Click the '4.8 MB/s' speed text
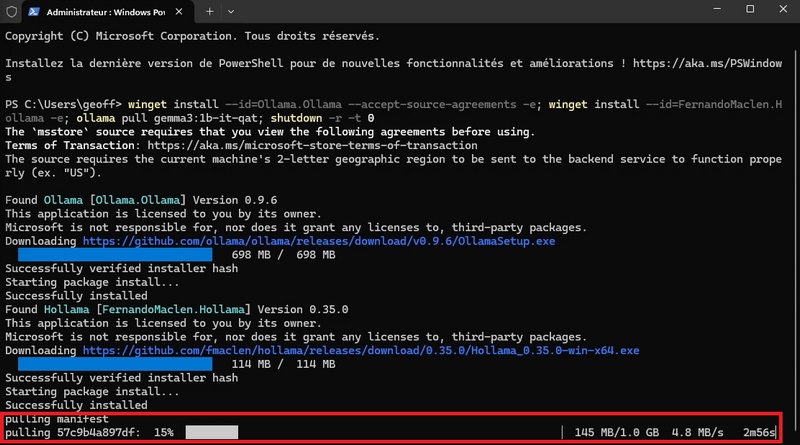800x445 pixels. [697, 432]
